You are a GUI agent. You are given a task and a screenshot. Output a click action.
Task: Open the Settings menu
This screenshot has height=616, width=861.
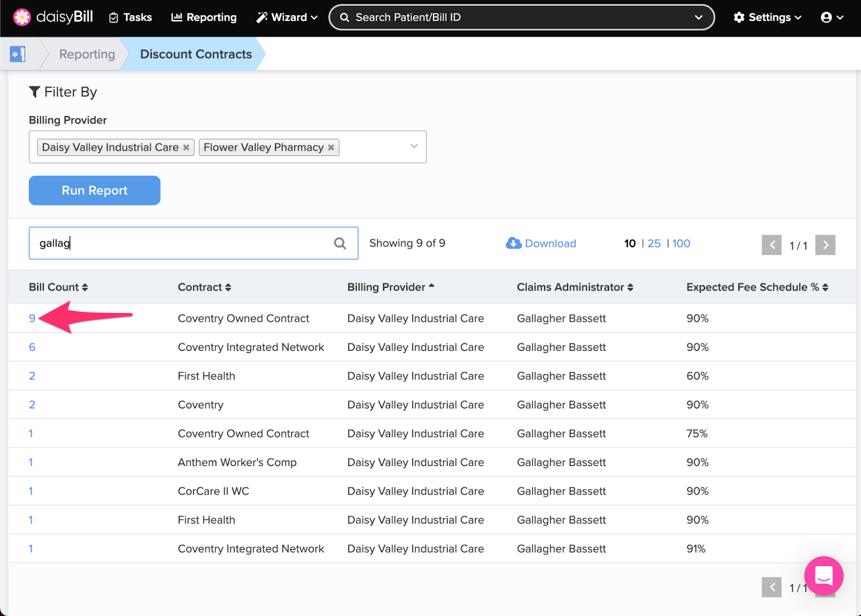pyautogui.click(x=767, y=17)
